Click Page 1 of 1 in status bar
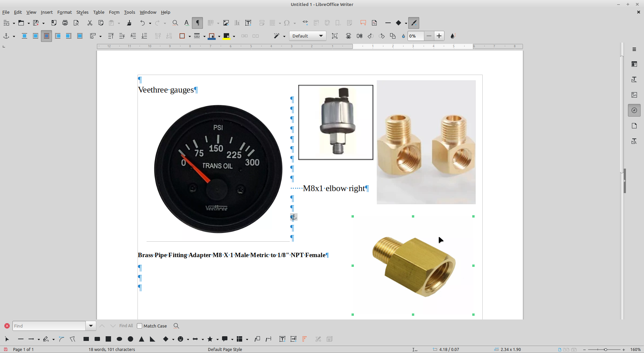The width and height of the screenshot is (644, 353). [x=23, y=349]
